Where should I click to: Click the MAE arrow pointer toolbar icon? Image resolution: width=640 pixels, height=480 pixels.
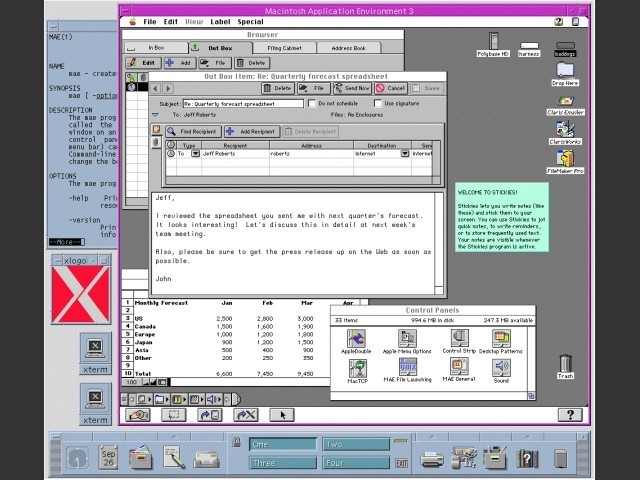click(282, 415)
